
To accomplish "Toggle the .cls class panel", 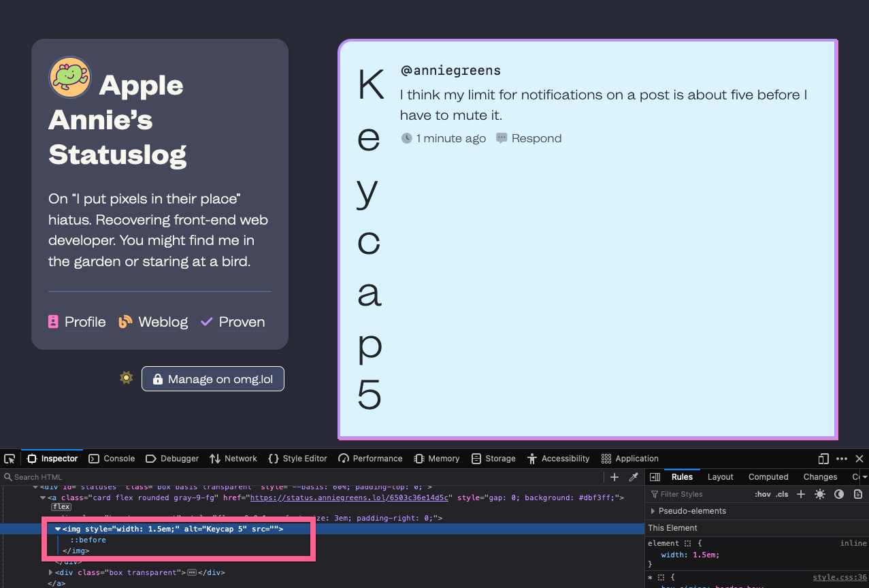I will tap(783, 494).
